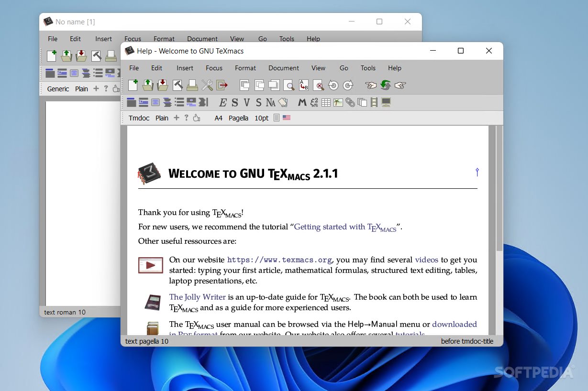This screenshot has width=588, height=391.
Task: Click the new document icon in No name window
Action: pyautogui.click(x=52, y=56)
